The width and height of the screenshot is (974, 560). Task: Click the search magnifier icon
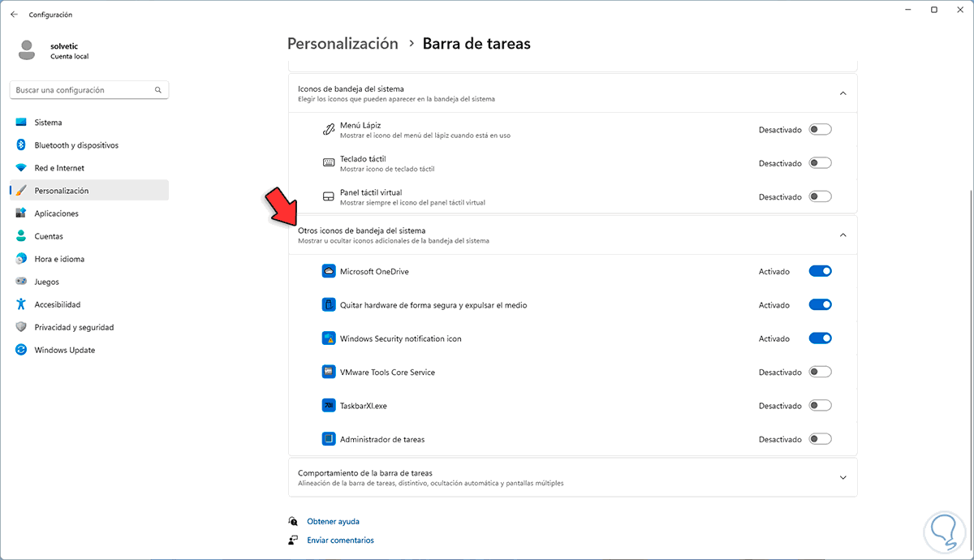point(157,90)
